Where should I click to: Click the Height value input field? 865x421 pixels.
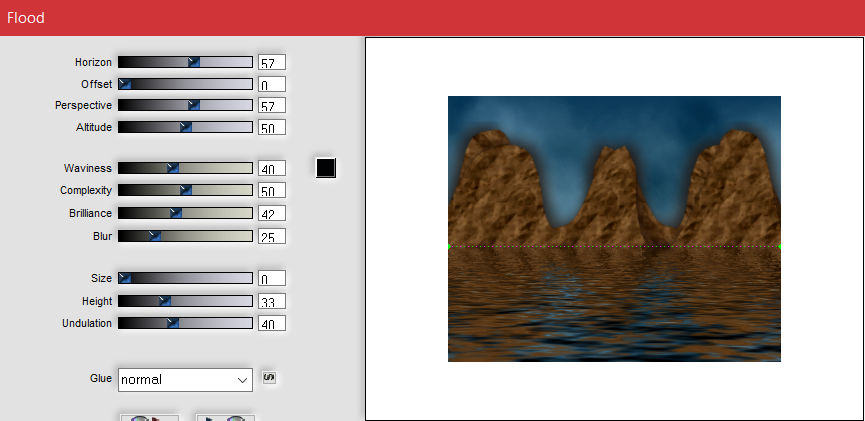(x=271, y=301)
